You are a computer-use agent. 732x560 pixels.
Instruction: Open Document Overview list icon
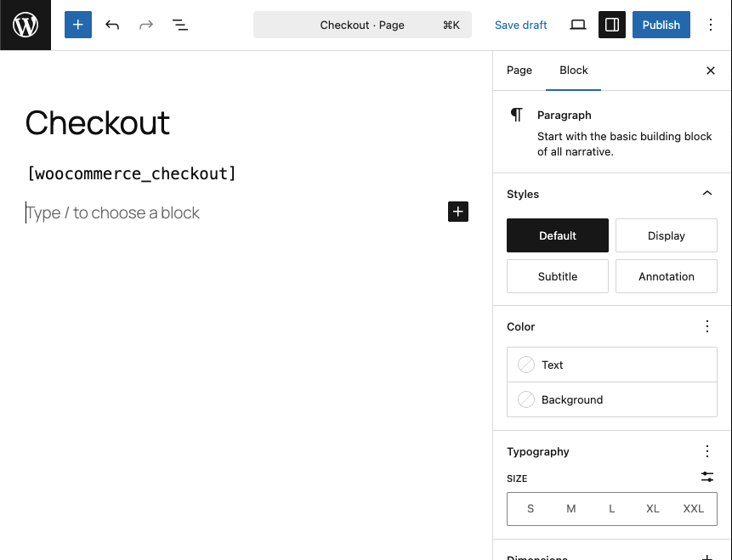(180, 25)
